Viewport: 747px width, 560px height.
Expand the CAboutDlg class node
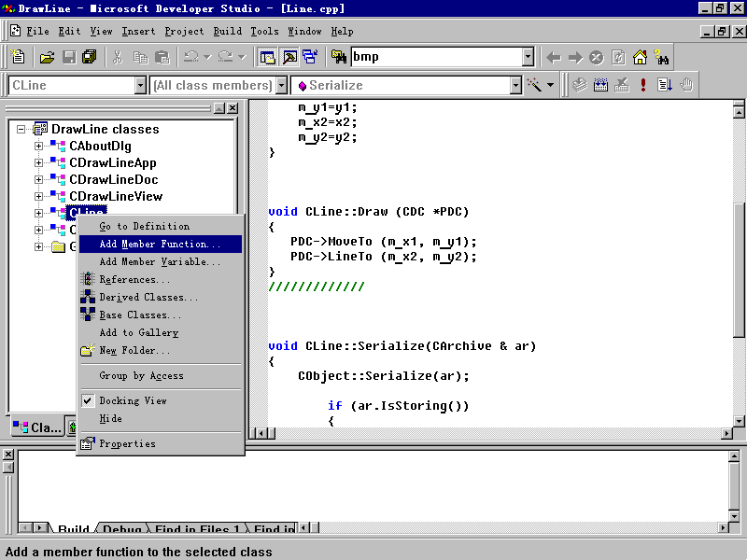(x=38, y=147)
